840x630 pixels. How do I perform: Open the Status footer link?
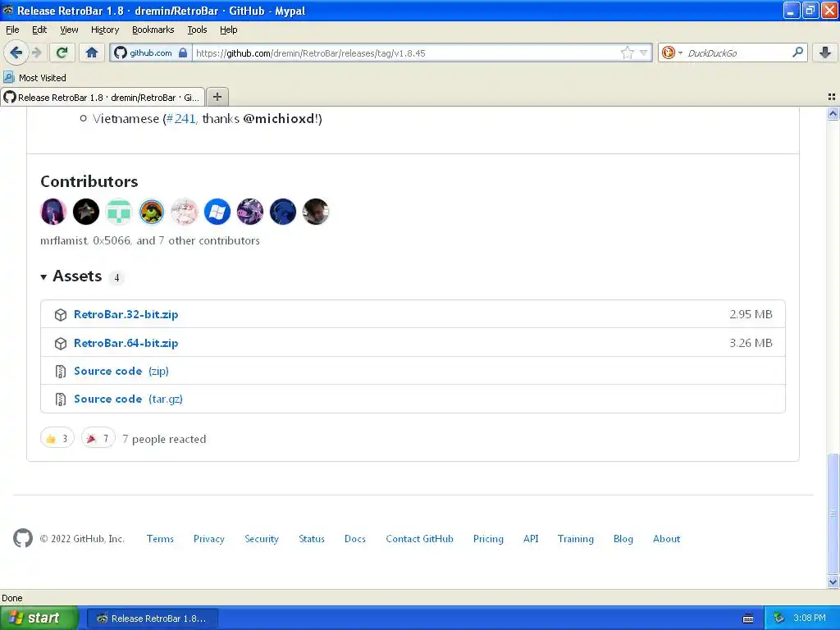click(311, 539)
